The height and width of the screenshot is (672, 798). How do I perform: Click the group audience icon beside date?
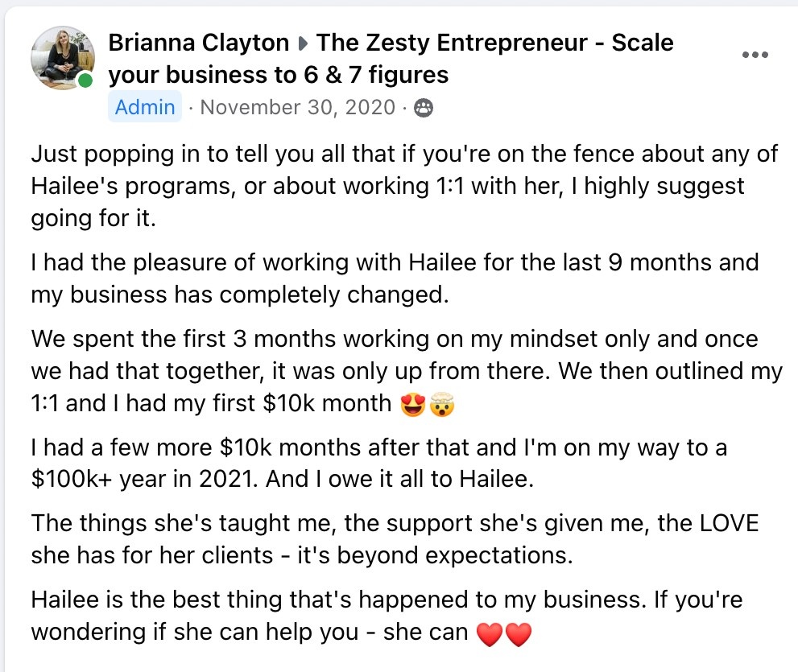pyautogui.click(x=423, y=108)
